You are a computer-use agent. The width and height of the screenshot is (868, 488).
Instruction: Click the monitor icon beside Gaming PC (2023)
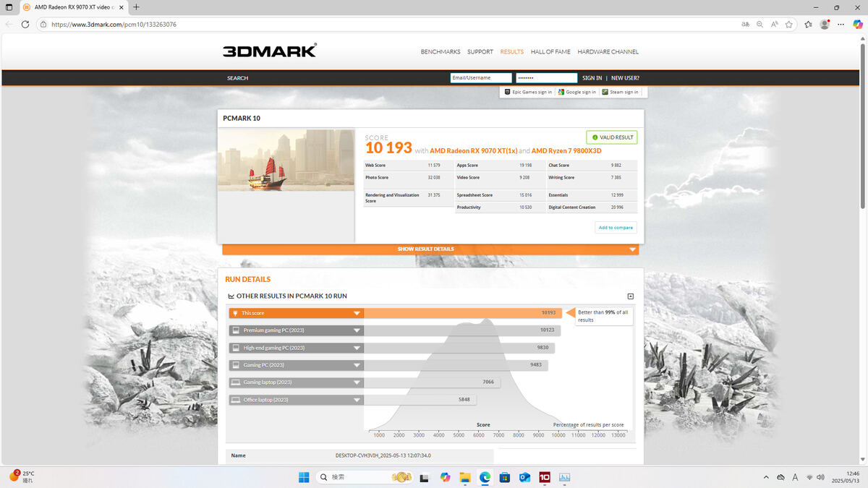pos(235,365)
